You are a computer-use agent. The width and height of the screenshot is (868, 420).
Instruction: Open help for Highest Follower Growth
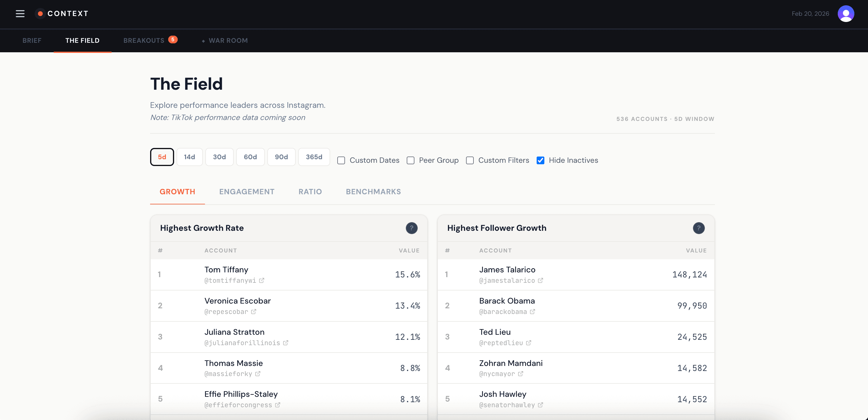coord(698,228)
